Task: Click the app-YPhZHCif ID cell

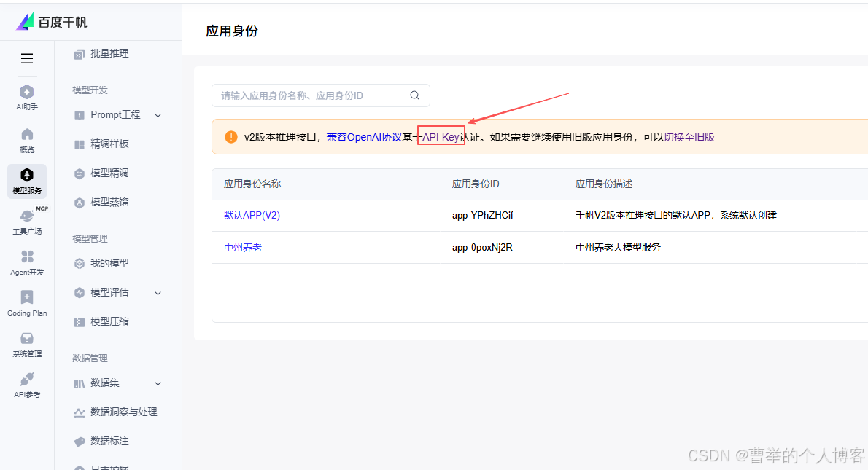Action: point(482,215)
